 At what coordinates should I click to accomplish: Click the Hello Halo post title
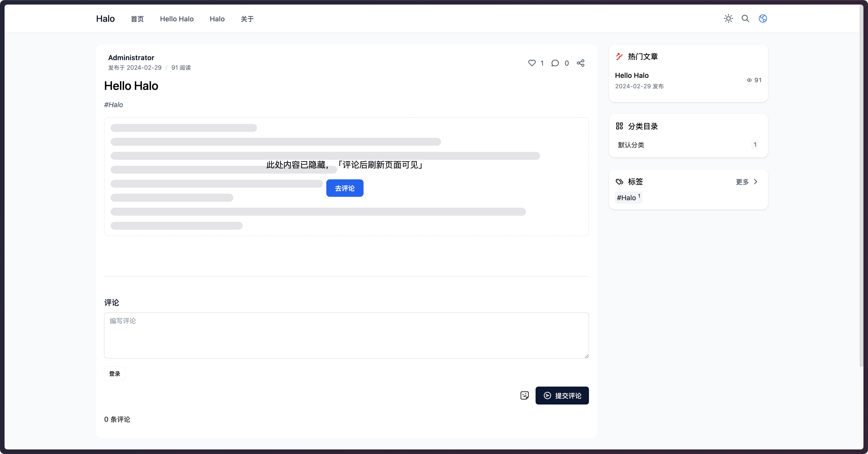coord(131,86)
